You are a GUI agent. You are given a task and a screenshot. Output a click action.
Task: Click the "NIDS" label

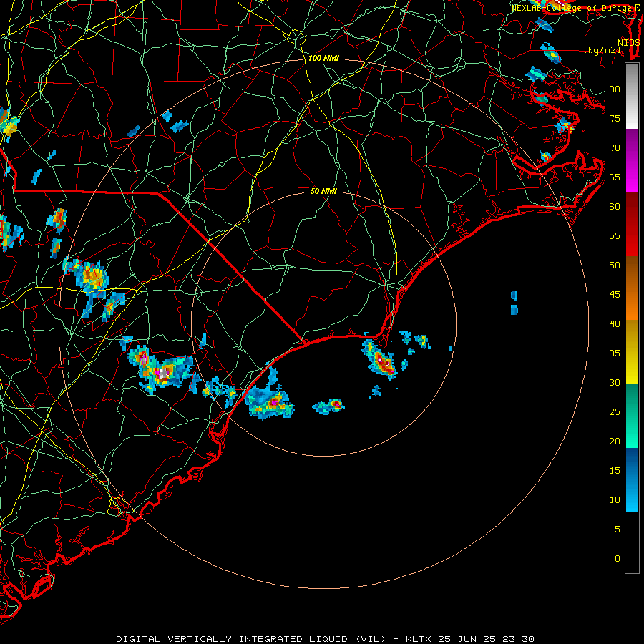628,43
